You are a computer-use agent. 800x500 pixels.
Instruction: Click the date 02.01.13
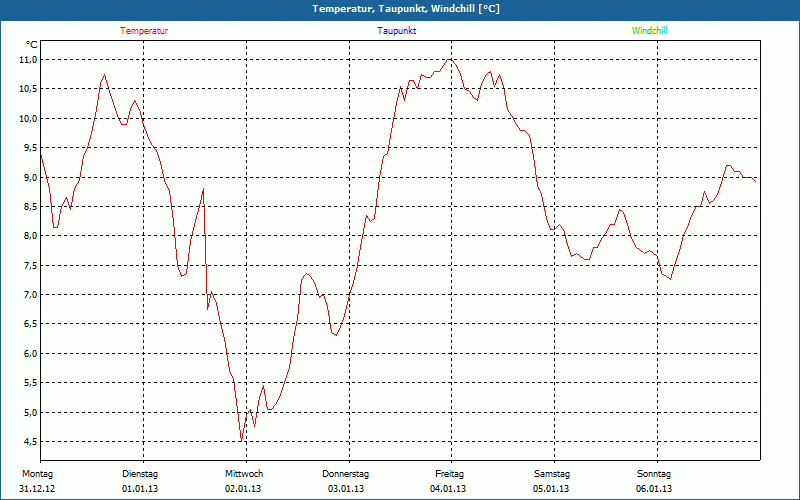click(x=243, y=489)
